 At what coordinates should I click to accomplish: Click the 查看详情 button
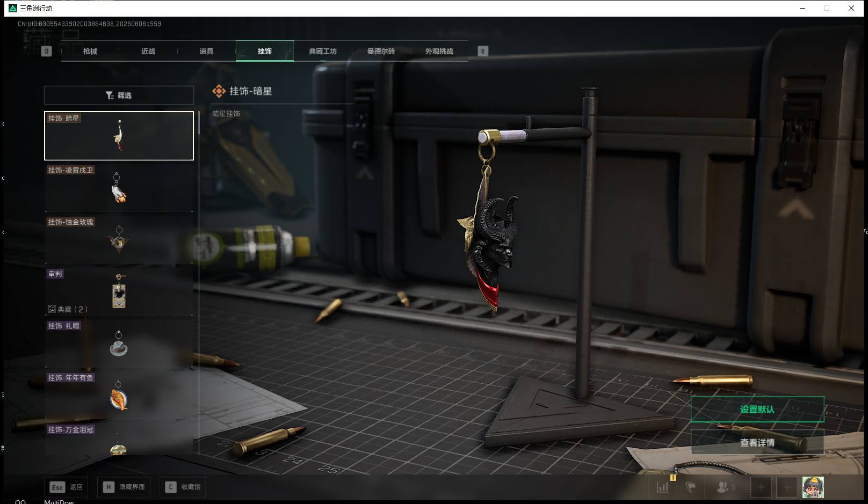pos(757,442)
